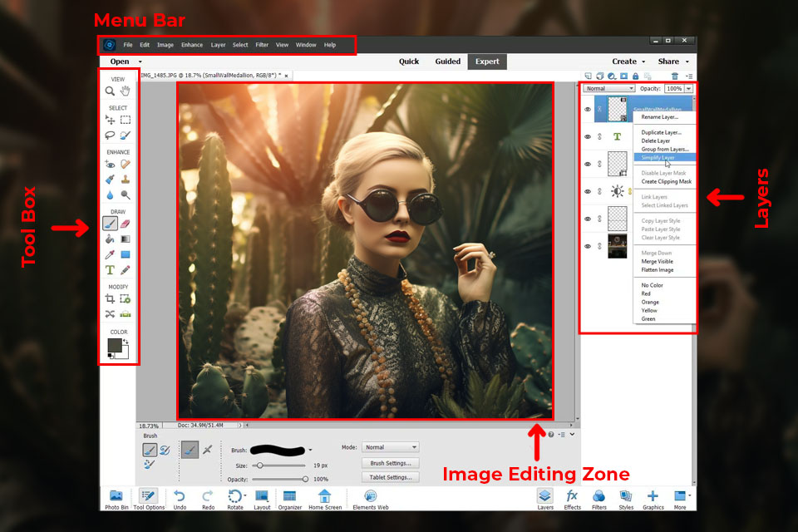Select the Zoom tool in toolbox
Viewport: 798px width, 532px height.
(x=110, y=91)
